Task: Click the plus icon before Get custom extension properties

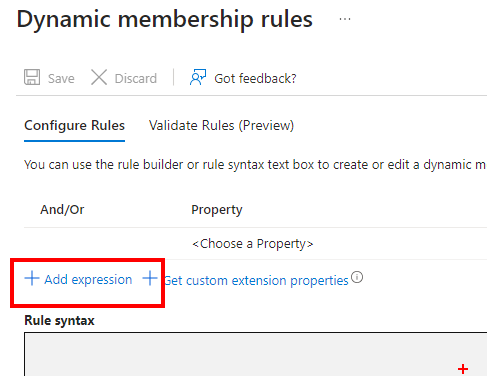Action: 150,278
